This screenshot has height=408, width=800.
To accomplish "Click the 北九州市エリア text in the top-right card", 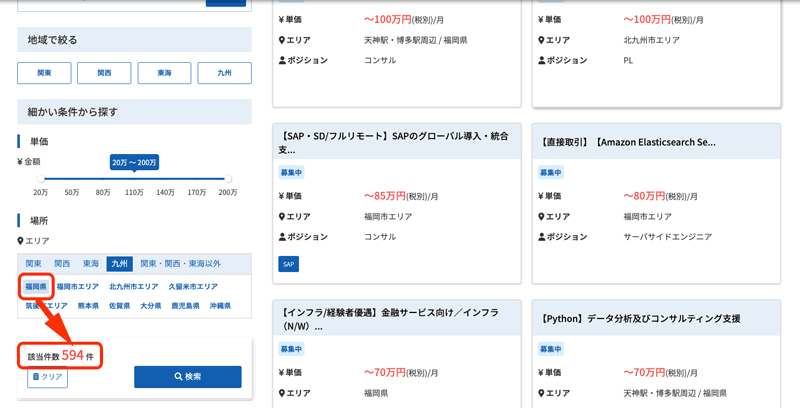I will tap(652, 40).
